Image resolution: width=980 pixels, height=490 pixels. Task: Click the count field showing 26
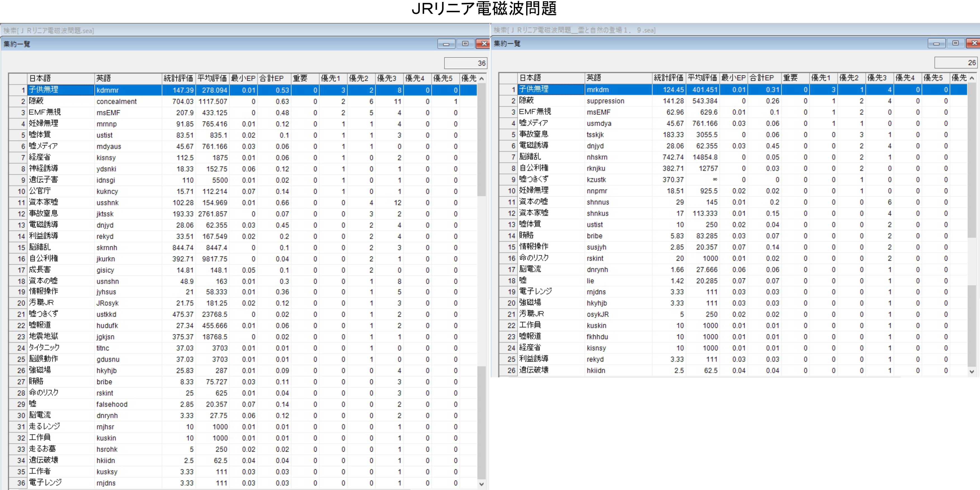pyautogui.click(x=956, y=63)
